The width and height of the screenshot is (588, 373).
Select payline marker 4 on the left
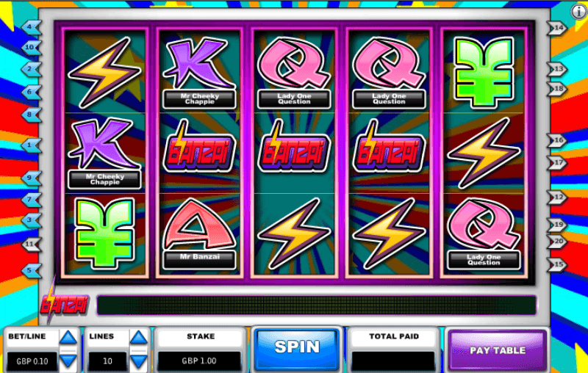[x=31, y=27]
